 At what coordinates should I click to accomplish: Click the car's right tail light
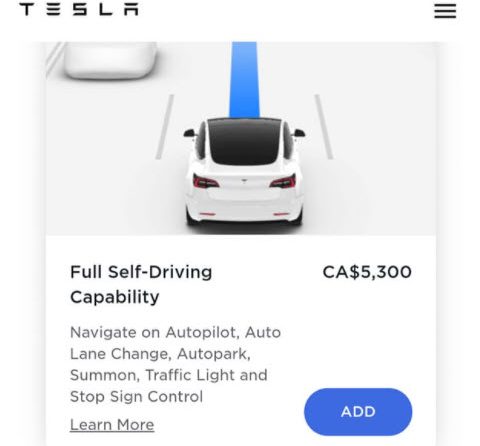pyautogui.click(x=283, y=182)
